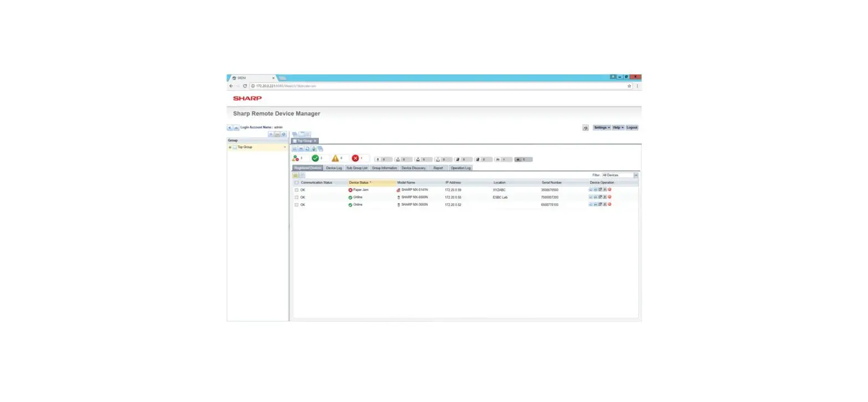The width and height of the screenshot is (868, 402).
Task: Click the Logout button
Action: 632,128
